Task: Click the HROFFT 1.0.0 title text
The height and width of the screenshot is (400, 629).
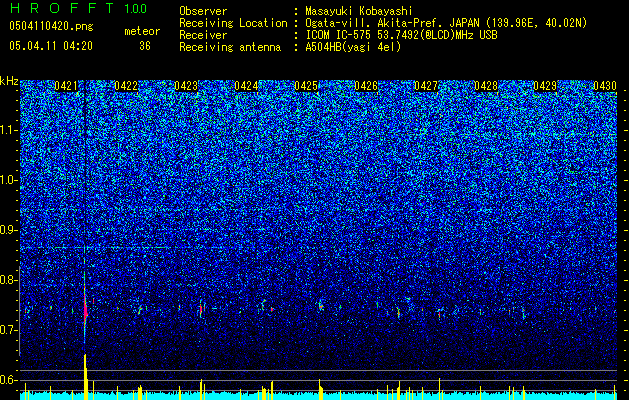Action: pyautogui.click(x=78, y=8)
